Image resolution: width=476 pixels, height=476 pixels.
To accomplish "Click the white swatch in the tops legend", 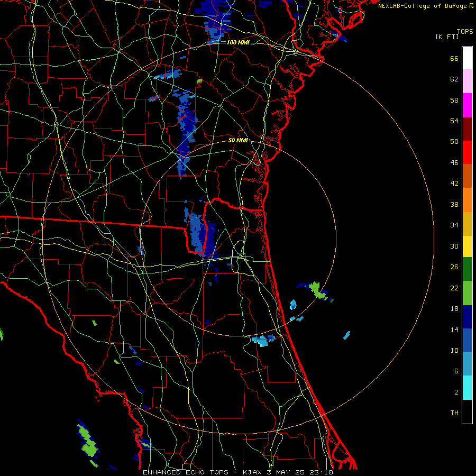I will pyautogui.click(x=467, y=58).
